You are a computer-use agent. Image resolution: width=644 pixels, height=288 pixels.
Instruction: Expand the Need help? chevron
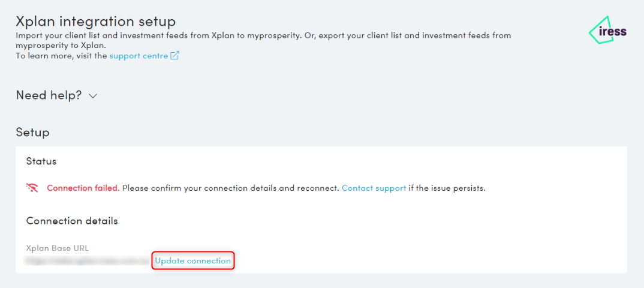click(92, 95)
